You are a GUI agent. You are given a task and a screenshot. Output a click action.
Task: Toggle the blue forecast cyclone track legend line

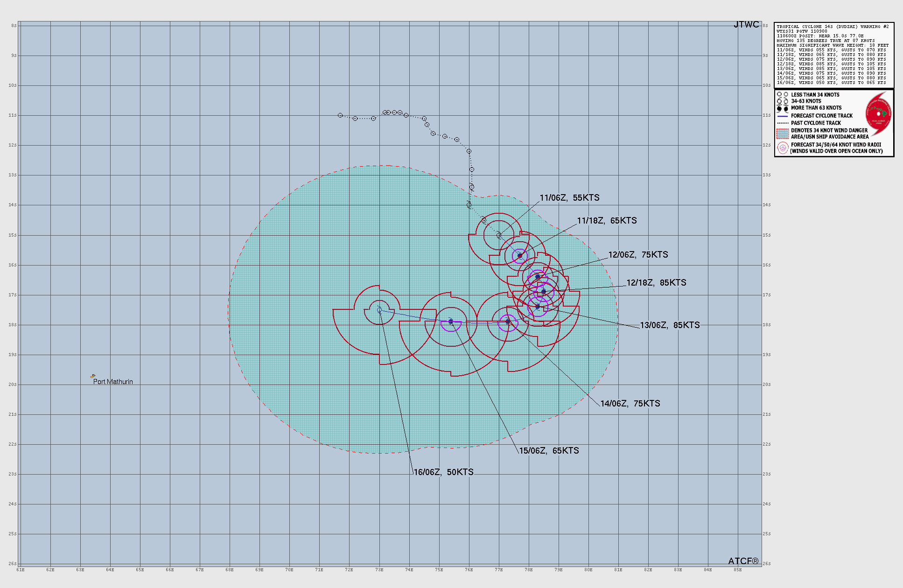(784, 115)
